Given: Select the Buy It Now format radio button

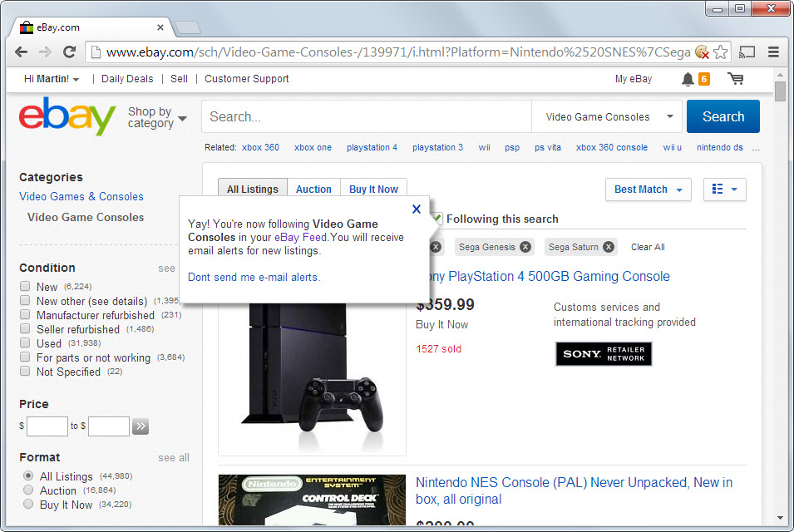Looking at the screenshot, I should 28,505.
